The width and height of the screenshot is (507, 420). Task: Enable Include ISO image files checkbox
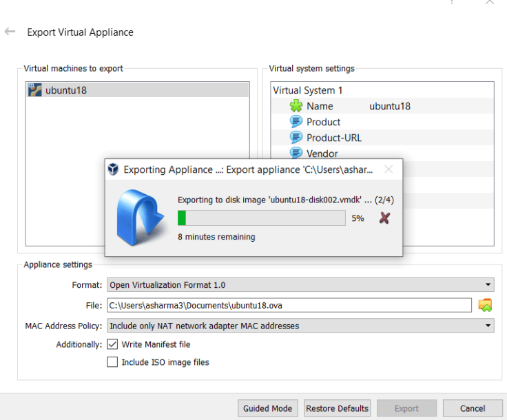tap(112, 362)
